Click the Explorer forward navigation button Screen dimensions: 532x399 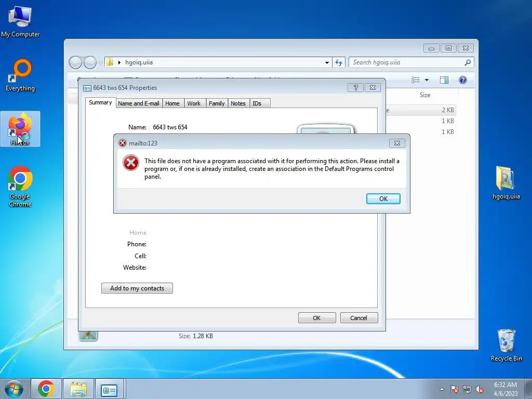click(90, 62)
